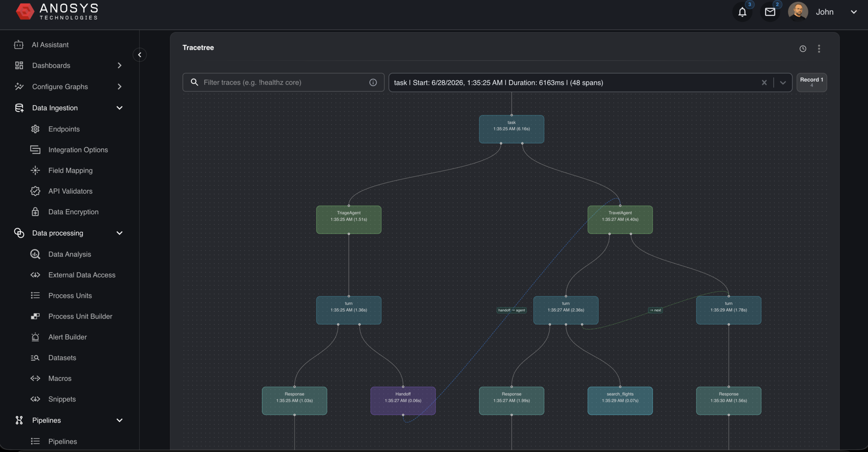
Task: Open the trace selector dropdown arrow
Action: (x=783, y=82)
